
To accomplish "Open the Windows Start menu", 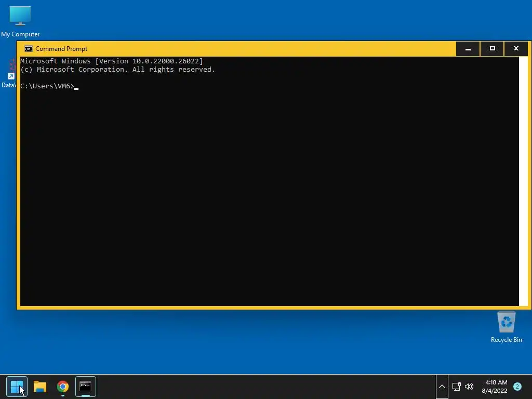I will [x=17, y=387].
